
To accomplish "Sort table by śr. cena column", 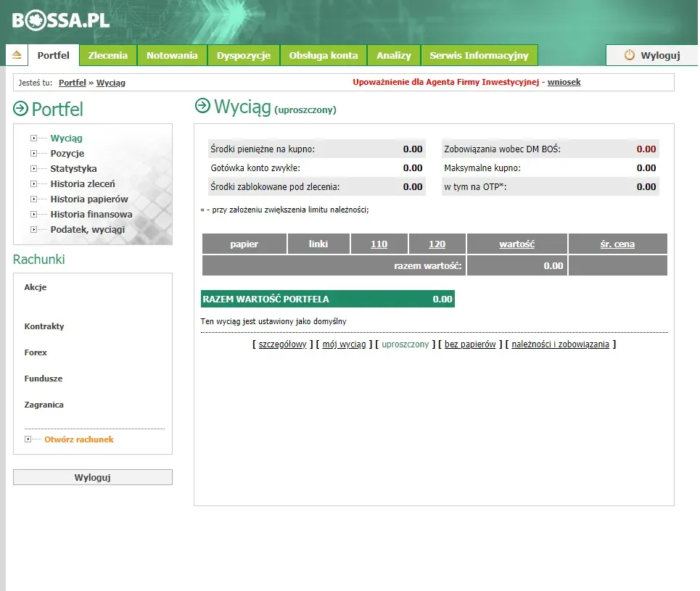I will click(x=617, y=244).
